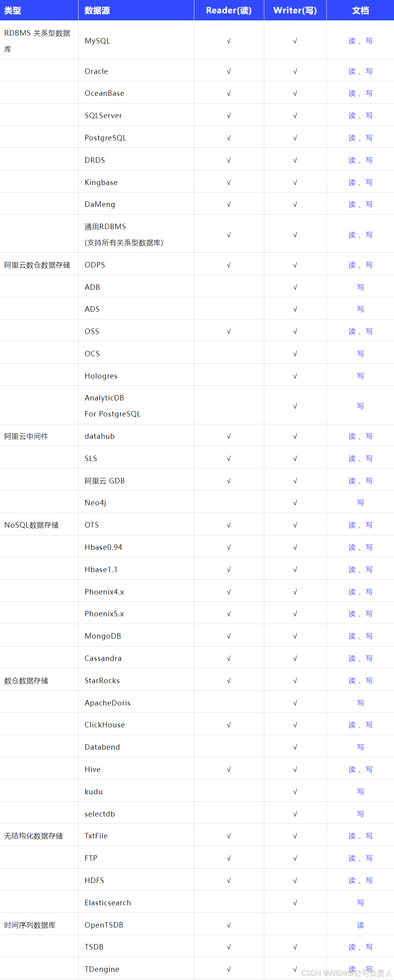Open AnalyticDB For PostgreSQL write link
Image resolution: width=394 pixels, height=980 pixels.
coord(360,406)
